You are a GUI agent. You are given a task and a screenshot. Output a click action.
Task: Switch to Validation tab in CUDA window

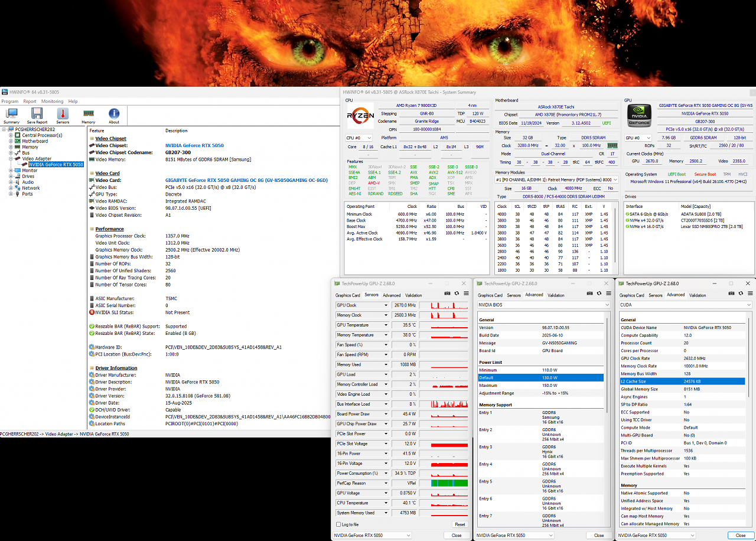pos(698,295)
